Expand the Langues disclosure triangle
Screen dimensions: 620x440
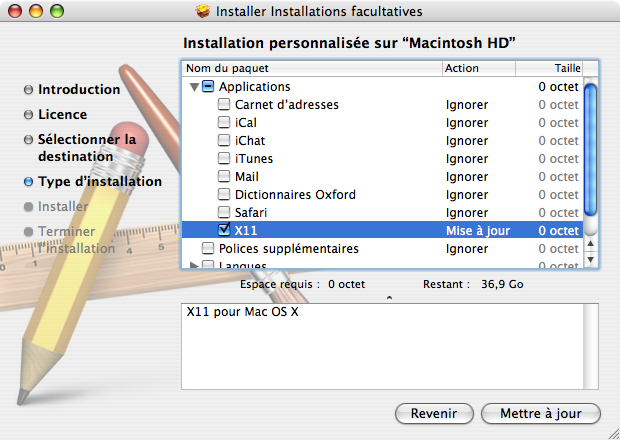[193, 265]
